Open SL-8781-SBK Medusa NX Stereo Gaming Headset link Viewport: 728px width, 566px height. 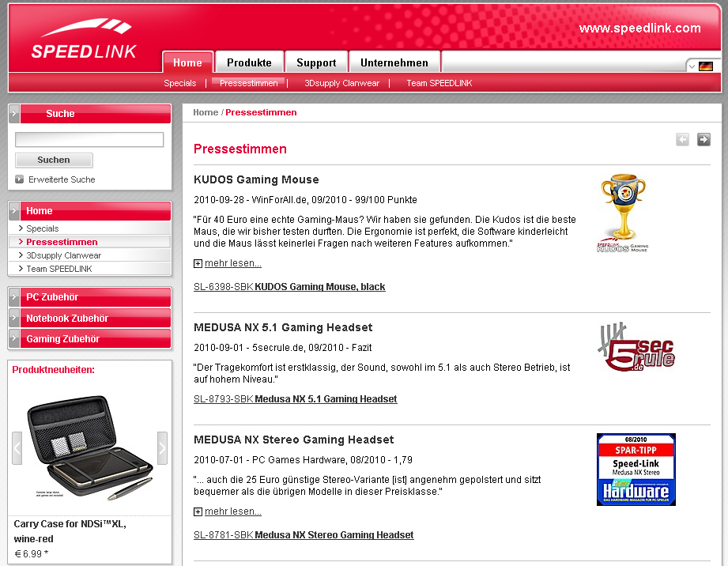click(304, 535)
